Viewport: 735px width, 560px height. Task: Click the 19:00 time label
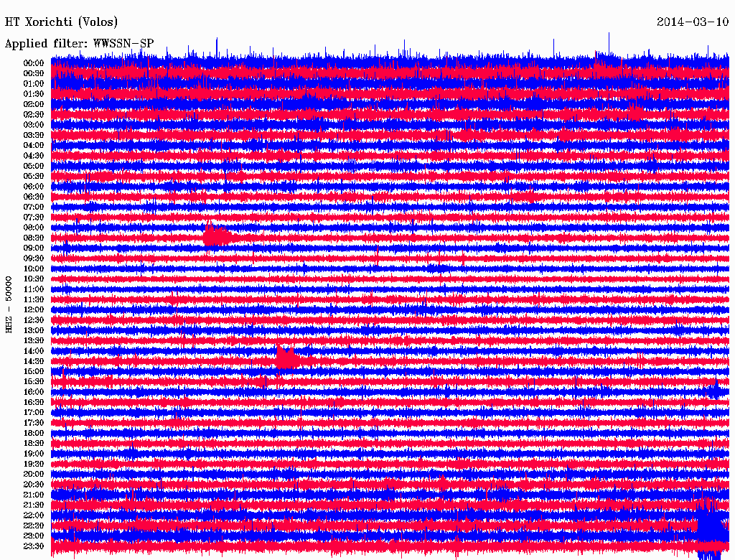pos(34,454)
